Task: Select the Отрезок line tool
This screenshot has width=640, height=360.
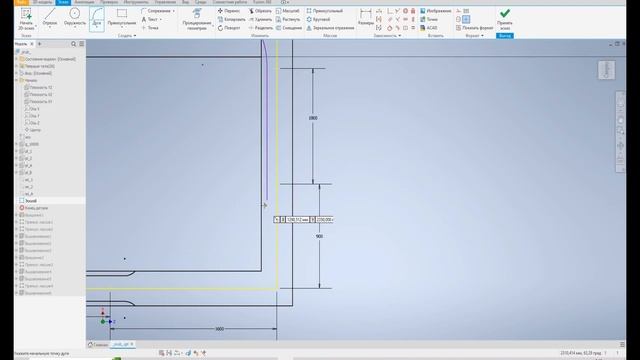Action: click(50, 17)
